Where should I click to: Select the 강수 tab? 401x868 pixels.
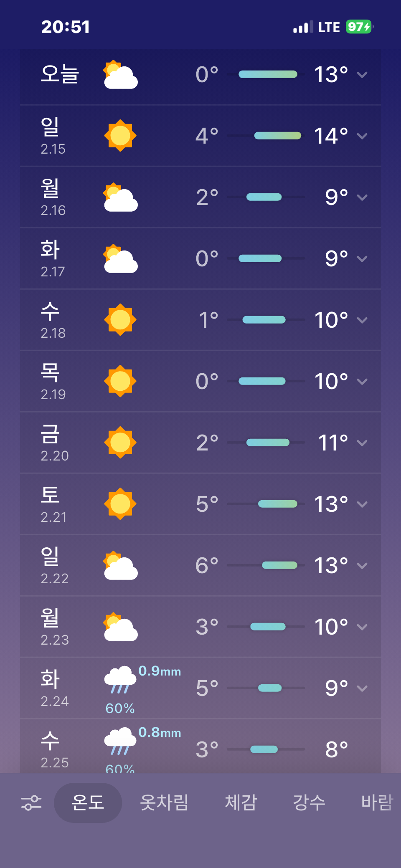(x=309, y=802)
